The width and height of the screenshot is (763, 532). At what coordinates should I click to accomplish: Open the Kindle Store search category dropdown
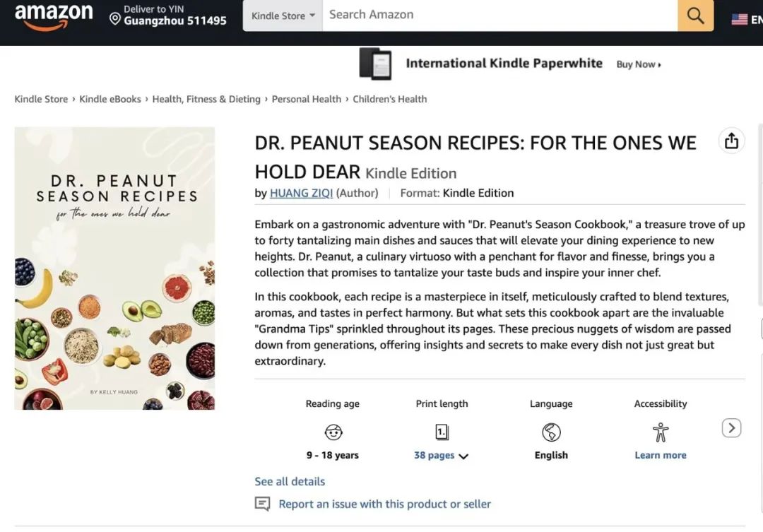click(283, 16)
